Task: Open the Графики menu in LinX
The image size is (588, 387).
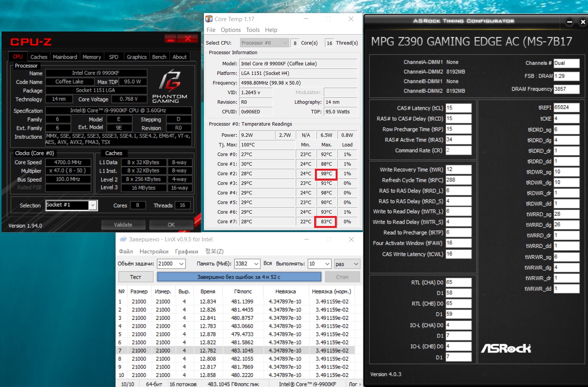Action: point(187,251)
